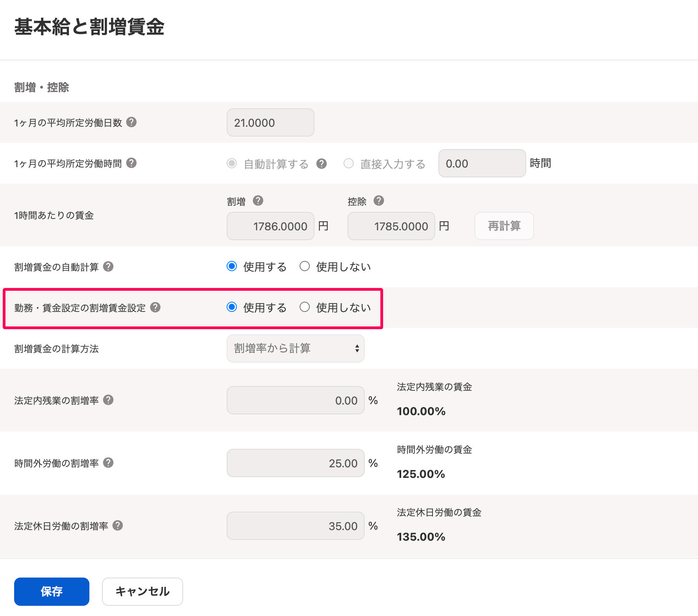Open the 割増賃金の計算方法 dropdown
This screenshot has width=698, height=616.
click(296, 348)
